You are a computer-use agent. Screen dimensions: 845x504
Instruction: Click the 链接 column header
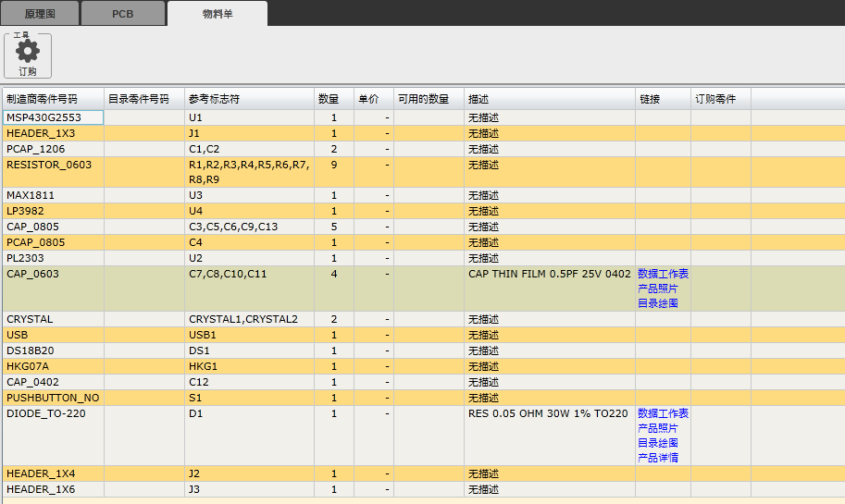664,99
